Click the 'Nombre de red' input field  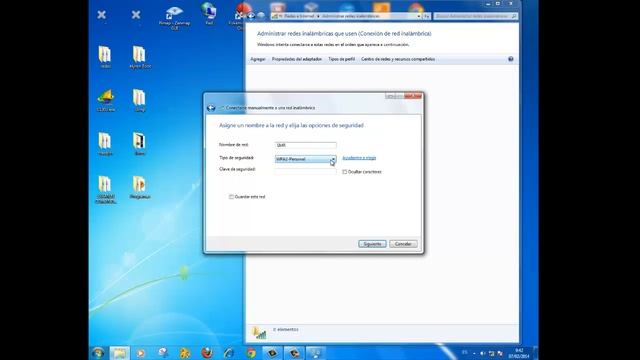coord(305,145)
